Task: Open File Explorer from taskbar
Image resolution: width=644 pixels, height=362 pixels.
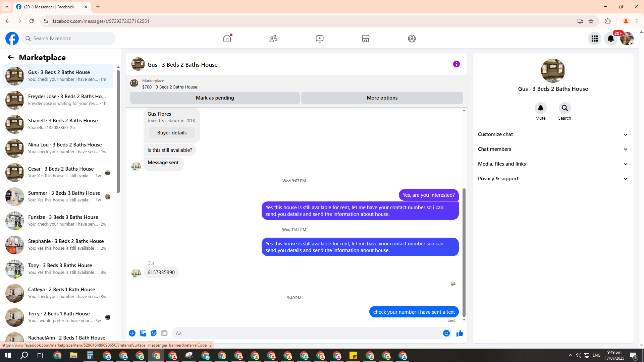Action: point(73,355)
